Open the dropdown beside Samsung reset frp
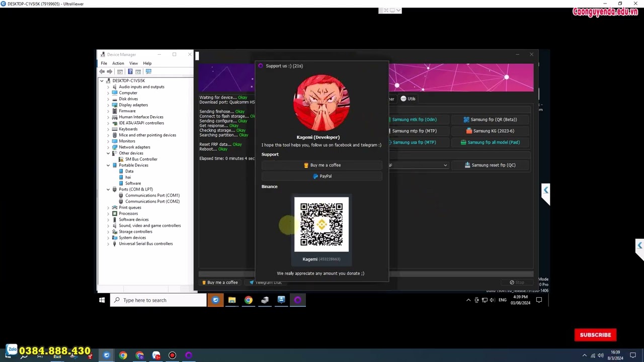This screenshot has height=362, width=644. coord(445,165)
